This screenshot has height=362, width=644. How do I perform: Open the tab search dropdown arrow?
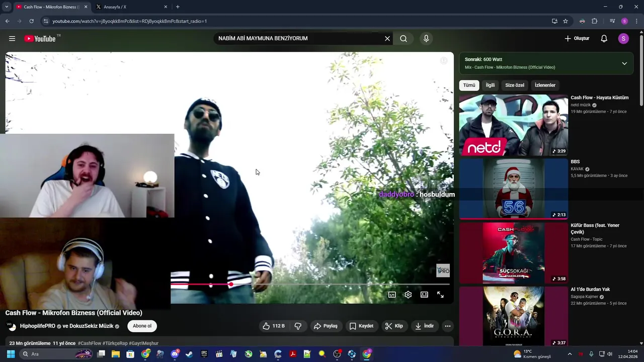click(7, 7)
